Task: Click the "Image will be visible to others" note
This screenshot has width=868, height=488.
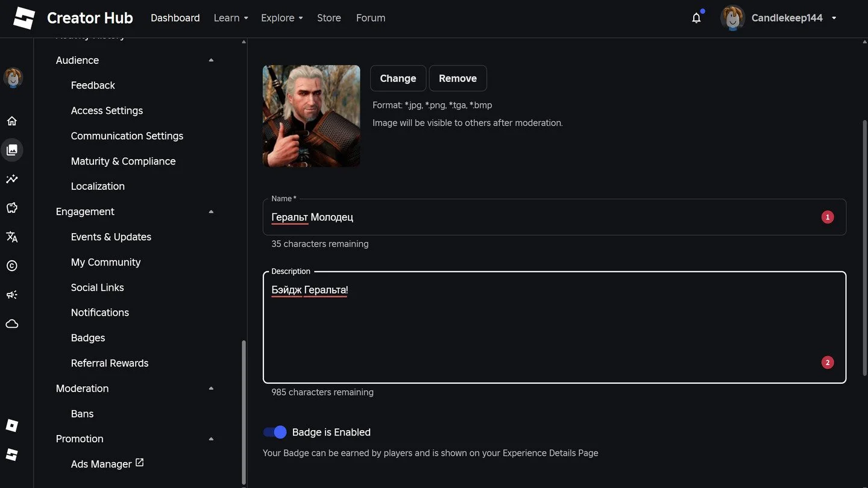Action: [468, 123]
